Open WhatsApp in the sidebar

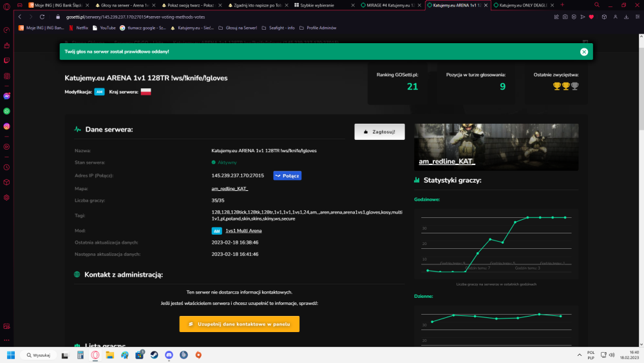pos(6,111)
